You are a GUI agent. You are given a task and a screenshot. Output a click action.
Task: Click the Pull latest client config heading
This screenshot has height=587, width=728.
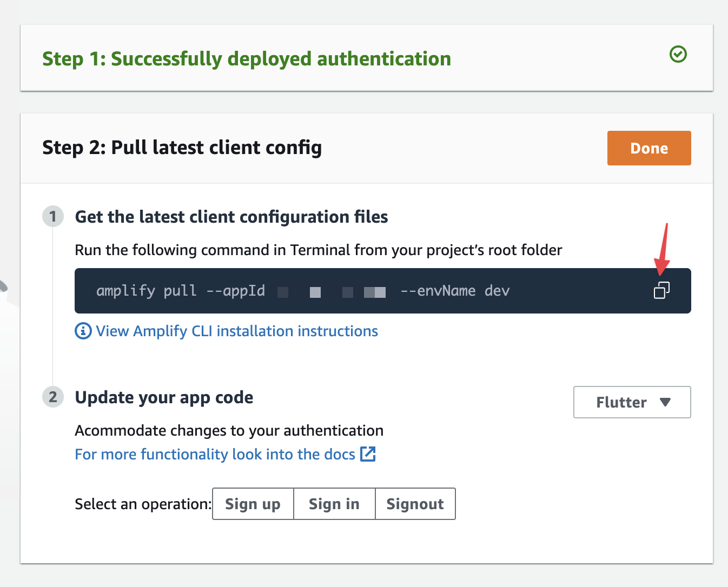pyautogui.click(x=182, y=147)
